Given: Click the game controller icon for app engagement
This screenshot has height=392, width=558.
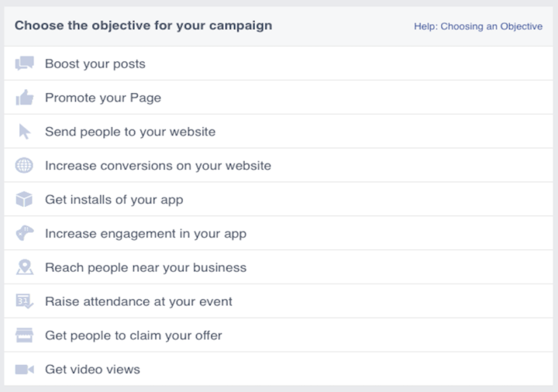Looking at the screenshot, I should point(24,233).
